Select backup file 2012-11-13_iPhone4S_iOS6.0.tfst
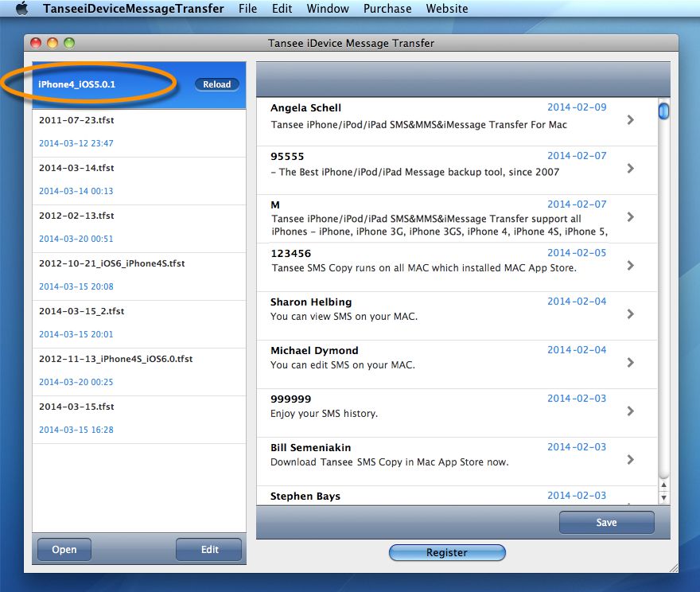700x592 pixels. [139, 372]
